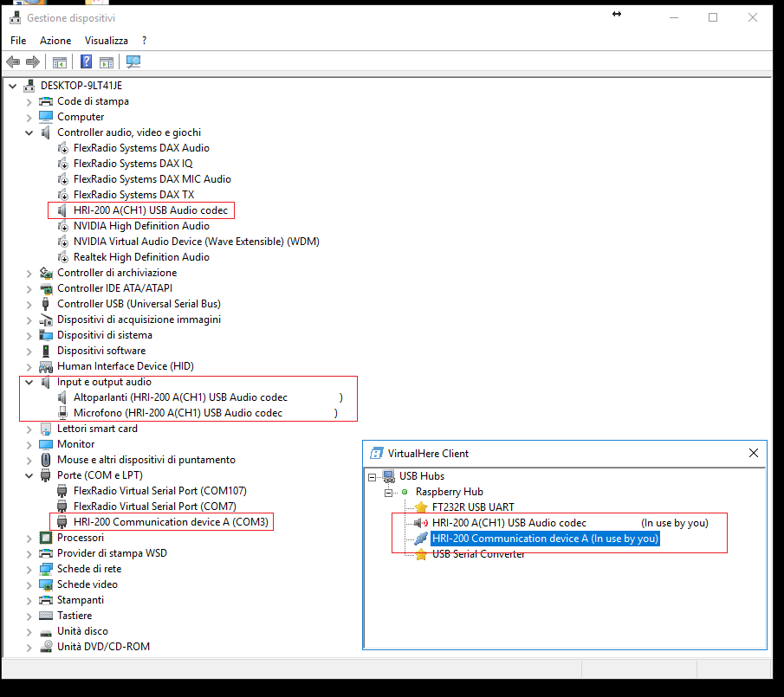Open the Visualizza menu
This screenshot has width=784, height=697.
(x=106, y=41)
